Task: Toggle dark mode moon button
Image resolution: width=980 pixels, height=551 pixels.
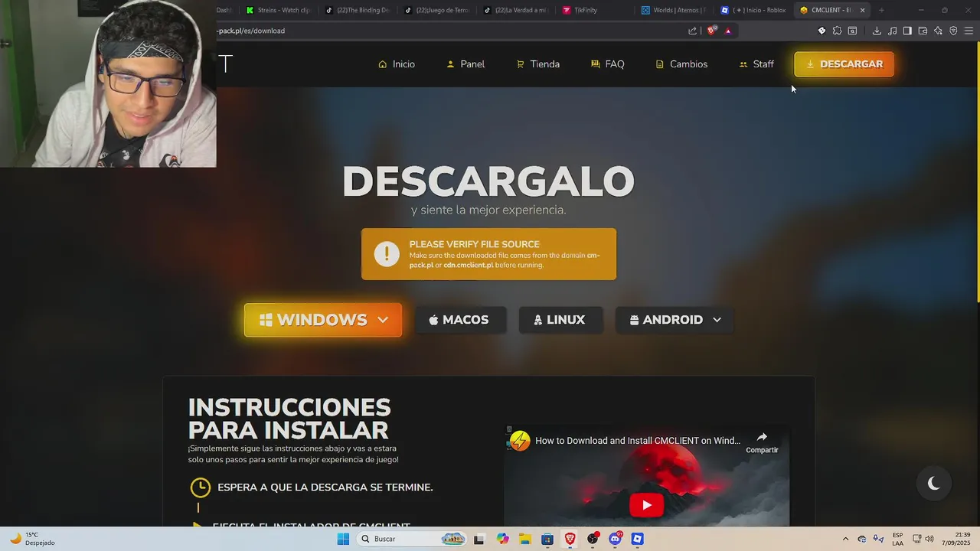Action: pyautogui.click(x=933, y=483)
